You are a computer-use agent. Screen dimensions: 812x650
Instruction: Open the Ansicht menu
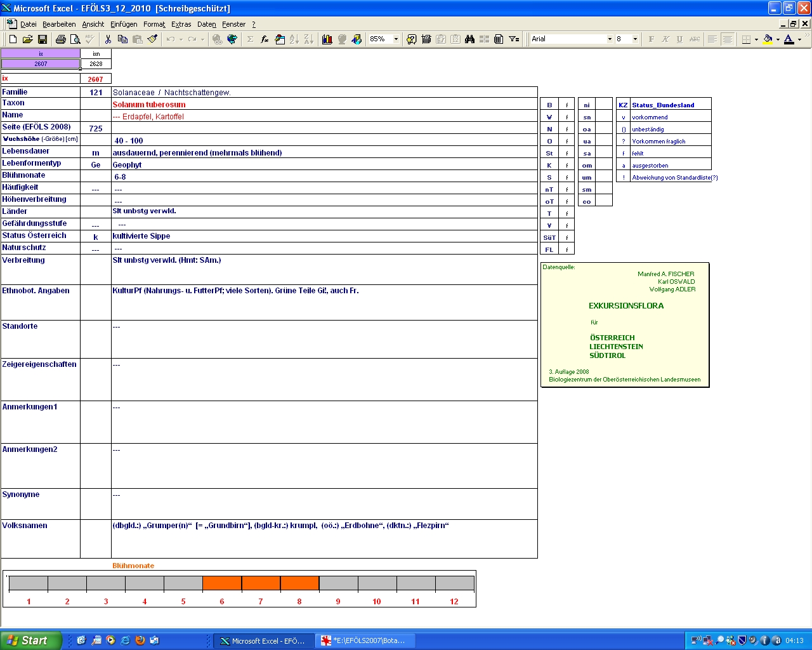point(93,24)
